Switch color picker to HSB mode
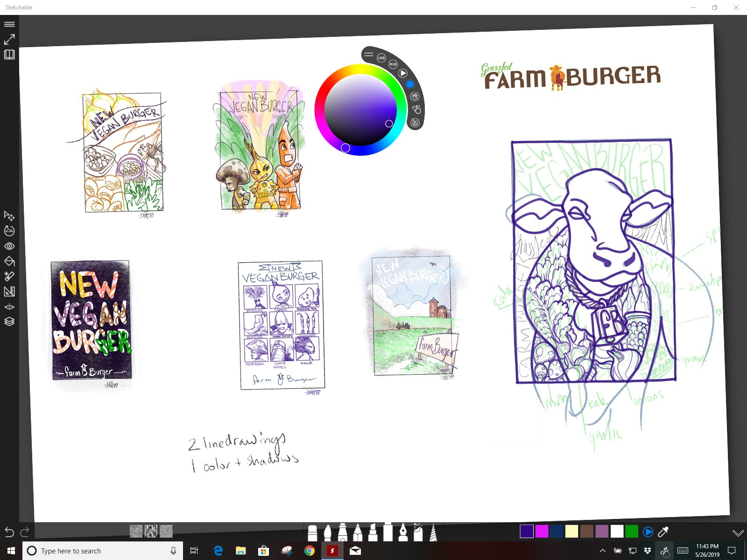This screenshot has height=560, width=747. click(381, 58)
